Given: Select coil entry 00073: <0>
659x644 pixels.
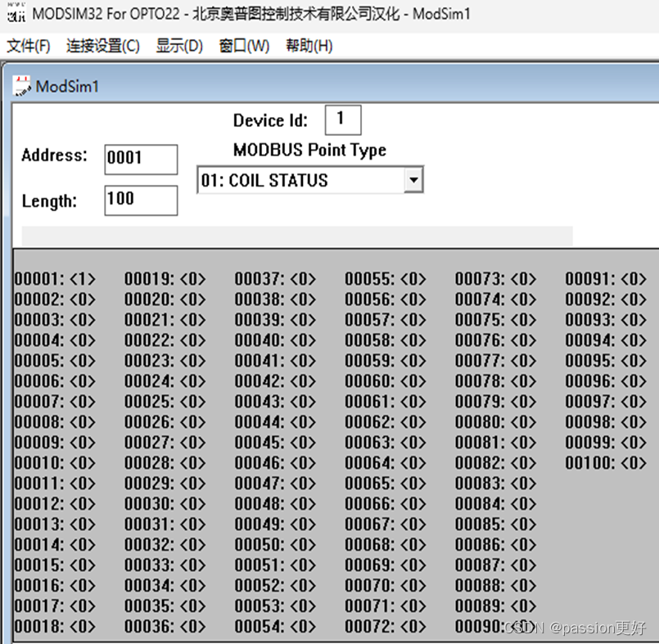Looking at the screenshot, I should click(495, 279).
